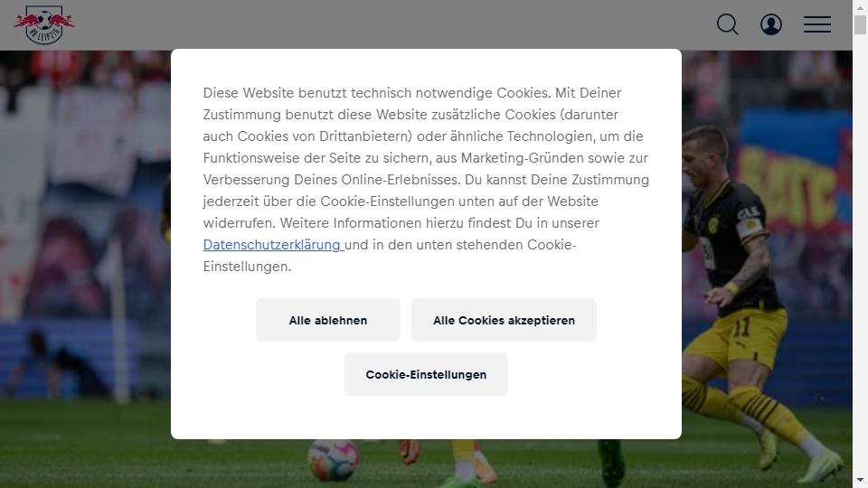Image resolution: width=868 pixels, height=488 pixels.
Task: Click the scrollbar down arrow
Action: click(860, 481)
